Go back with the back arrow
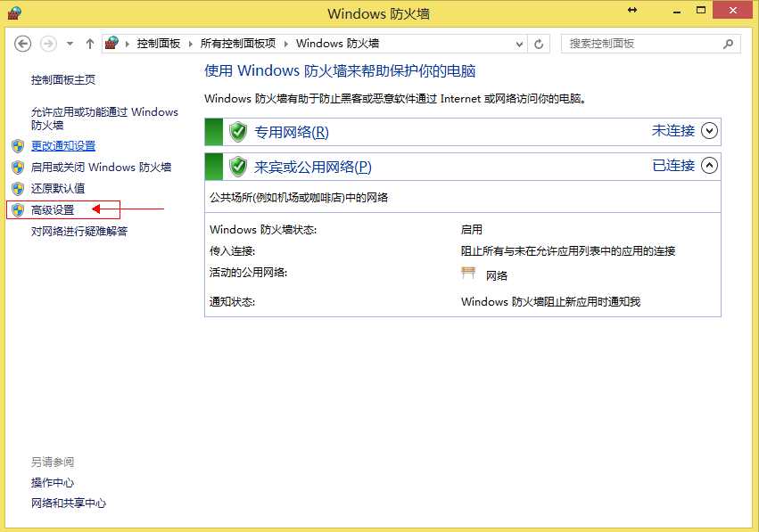The width and height of the screenshot is (759, 532). point(23,44)
